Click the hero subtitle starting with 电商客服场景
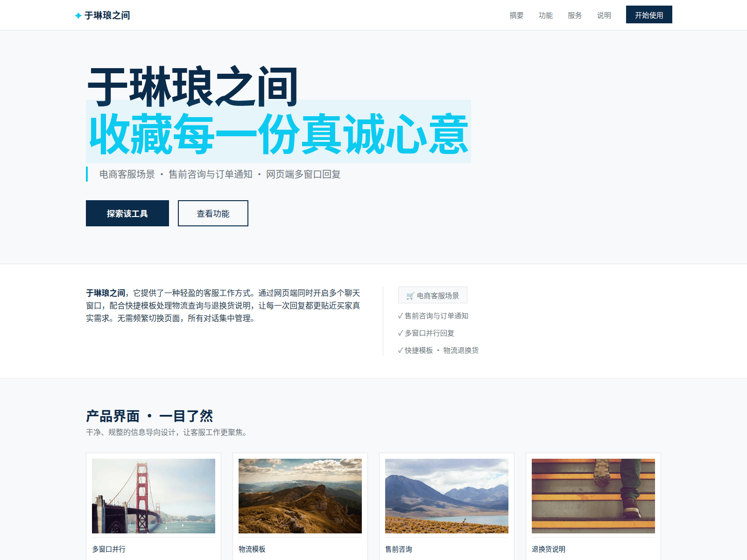 tap(220, 174)
